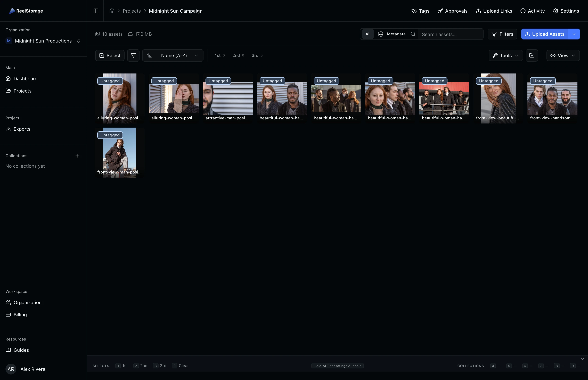Expand the Tools dropdown
This screenshot has width=588, height=380.
(505, 55)
